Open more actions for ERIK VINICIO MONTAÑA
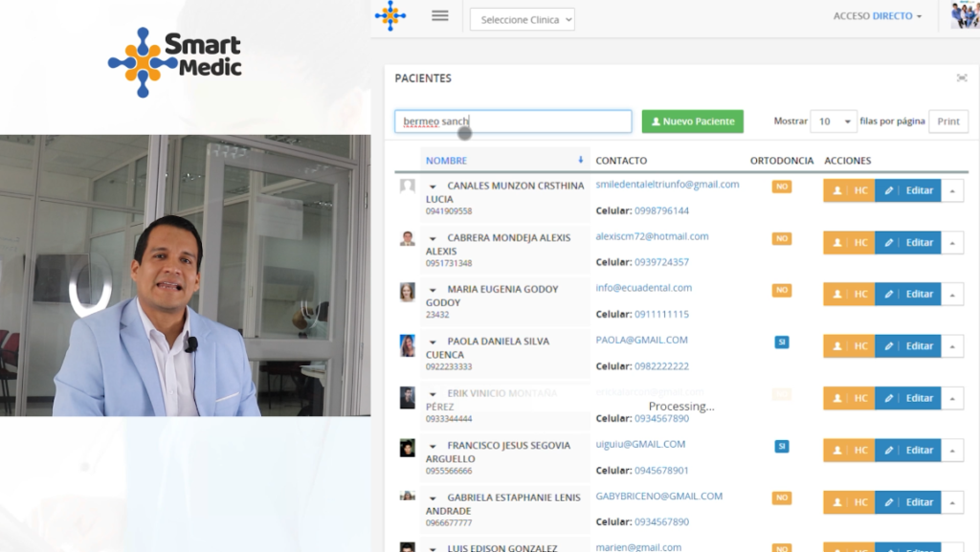This screenshot has width=980, height=552. click(952, 398)
